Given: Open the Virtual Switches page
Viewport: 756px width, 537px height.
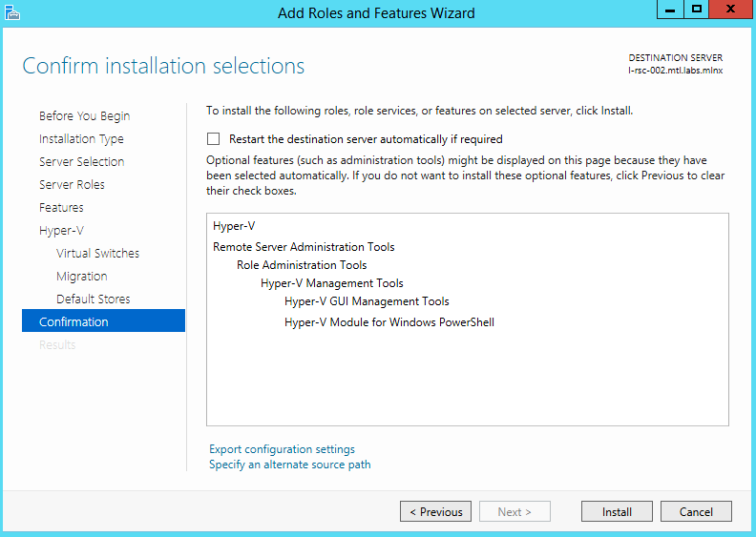Looking at the screenshot, I should pos(97,254).
